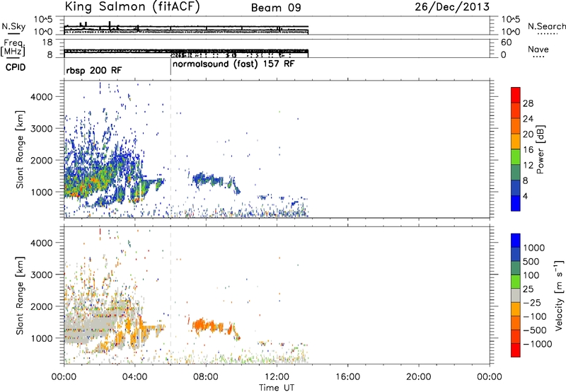The height and width of the screenshot is (392, 566).
Task: Click the 'Nave' legend label
Action: point(538,50)
